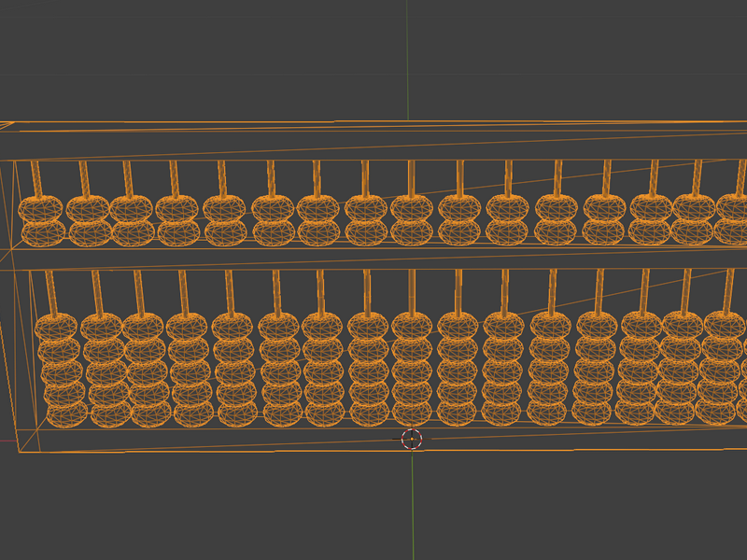Select the abacus top frame rail
Image resolution: width=747 pixels, height=560 pixels.
click(x=373, y=142)
